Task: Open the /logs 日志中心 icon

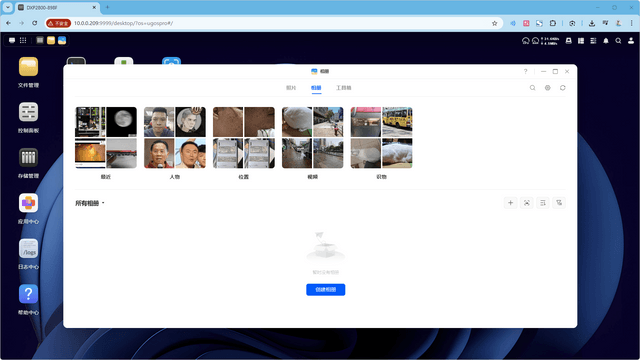Action: (x=28, y=253)
